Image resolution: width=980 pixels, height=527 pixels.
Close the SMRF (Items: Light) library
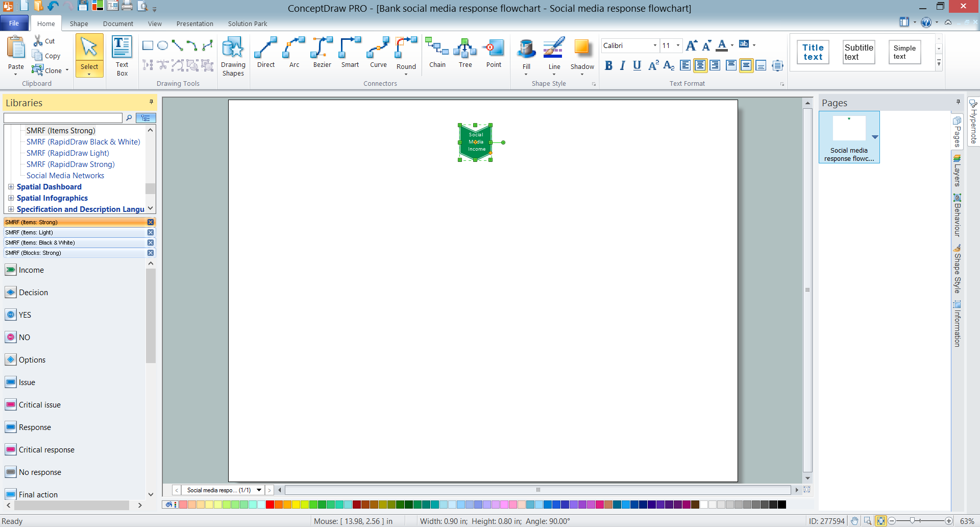coord(151,232)
